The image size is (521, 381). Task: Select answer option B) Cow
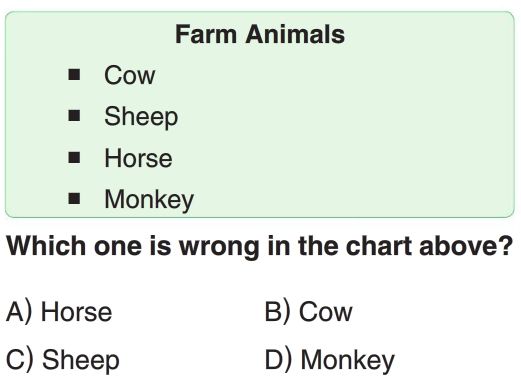tap(308, 312)
